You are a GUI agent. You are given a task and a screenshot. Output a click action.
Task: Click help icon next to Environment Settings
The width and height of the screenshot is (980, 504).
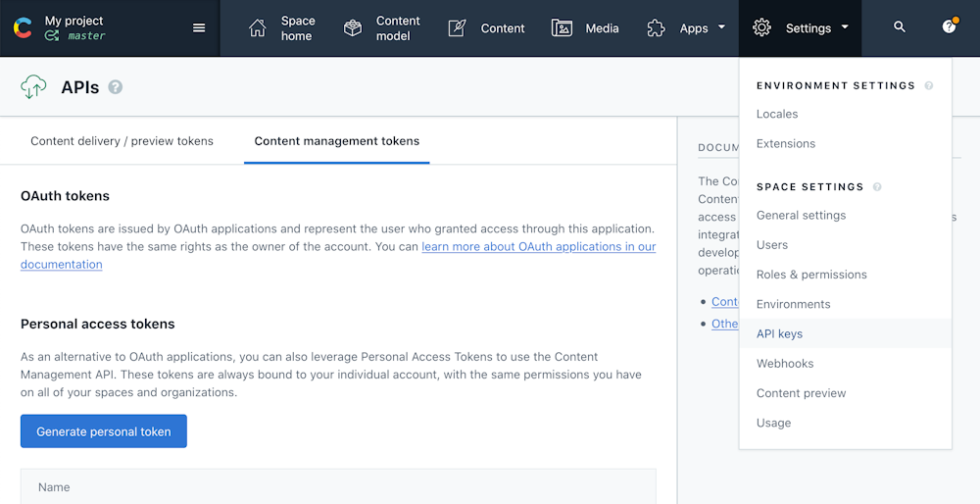(x=929, y=85)
